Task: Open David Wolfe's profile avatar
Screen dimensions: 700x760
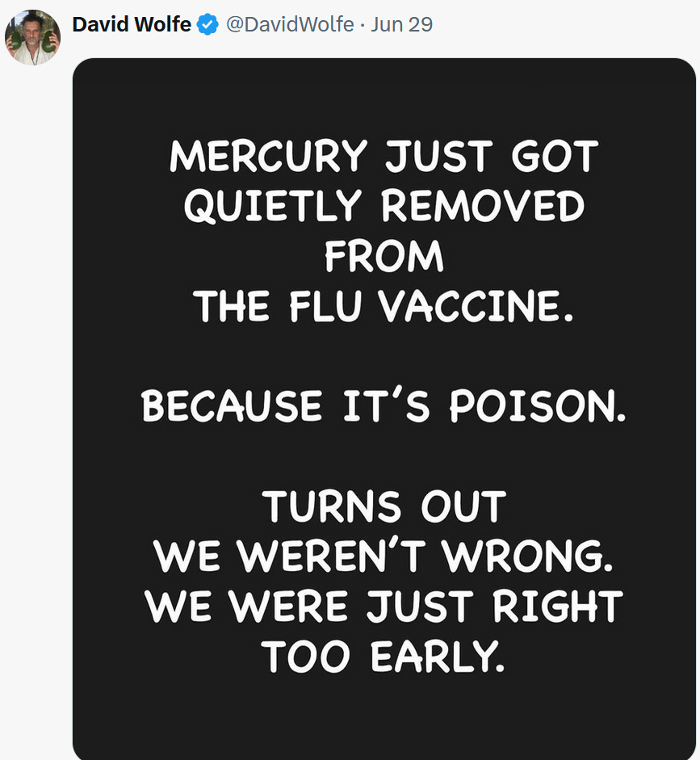Action: [x=32, y=37]
